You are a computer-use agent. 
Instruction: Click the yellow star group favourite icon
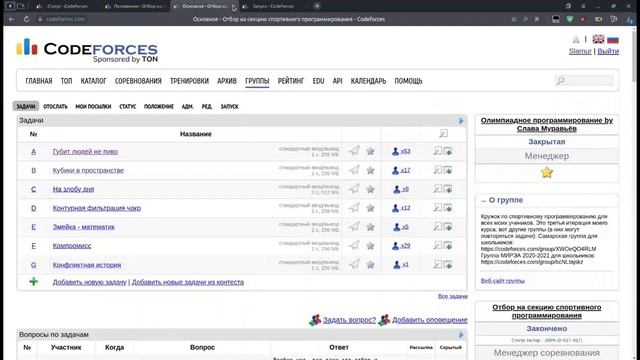coord(547,173)
